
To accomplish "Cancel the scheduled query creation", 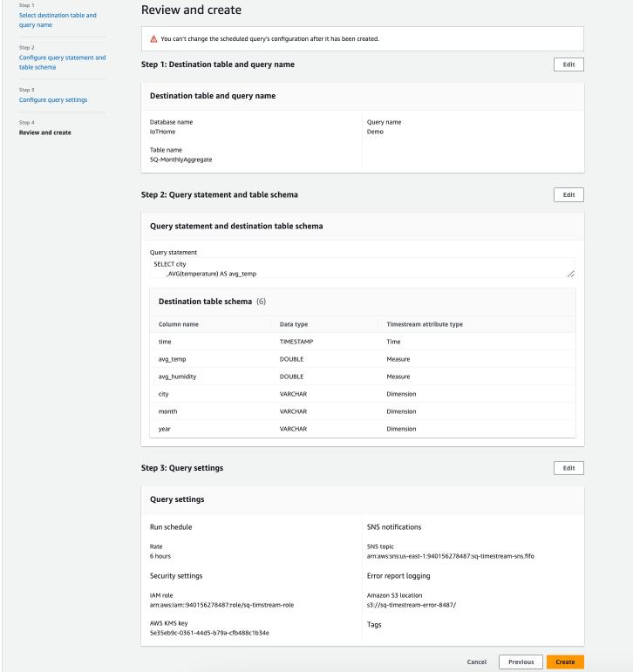I will [477, 662].
